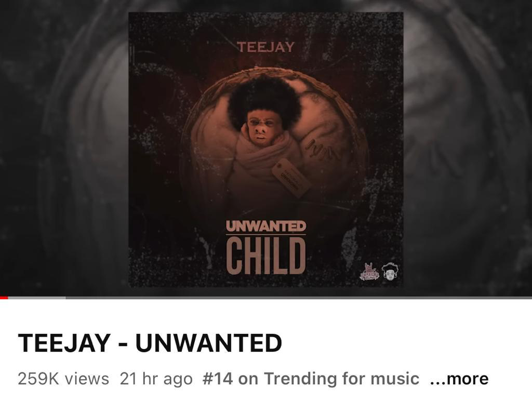Tap the "259K views" count
This screenshot has height=401, width=532.
(x=63, y=379)
